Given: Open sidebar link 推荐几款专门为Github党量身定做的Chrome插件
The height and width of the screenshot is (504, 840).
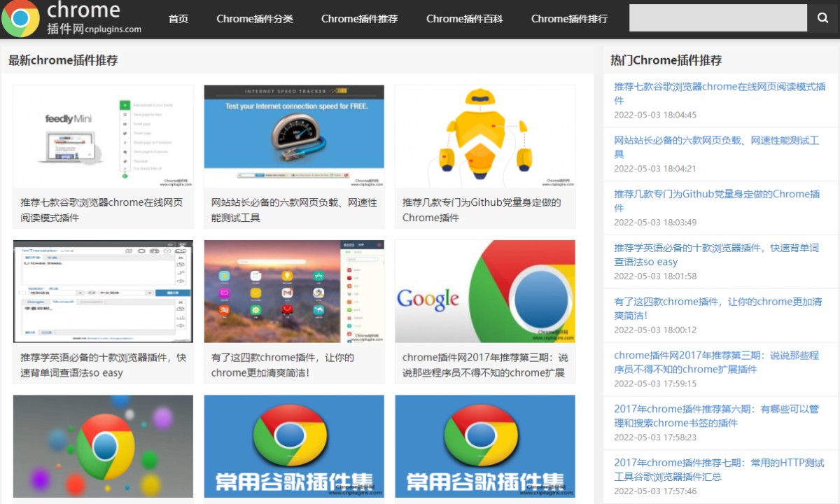Looking at the screenshot, I should click(717, 201).
